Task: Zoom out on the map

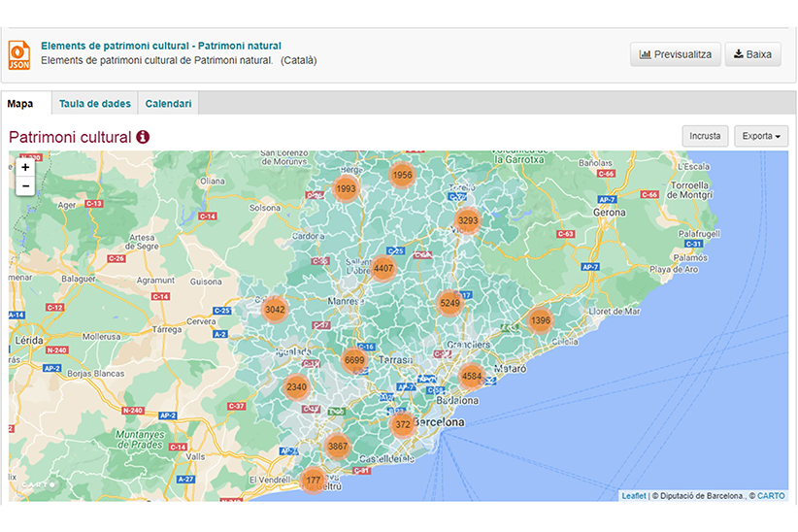Action: [25, 185]
